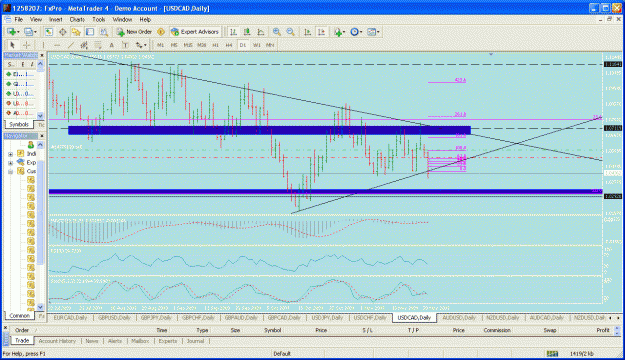Open the Charts menu

(77, 20)
